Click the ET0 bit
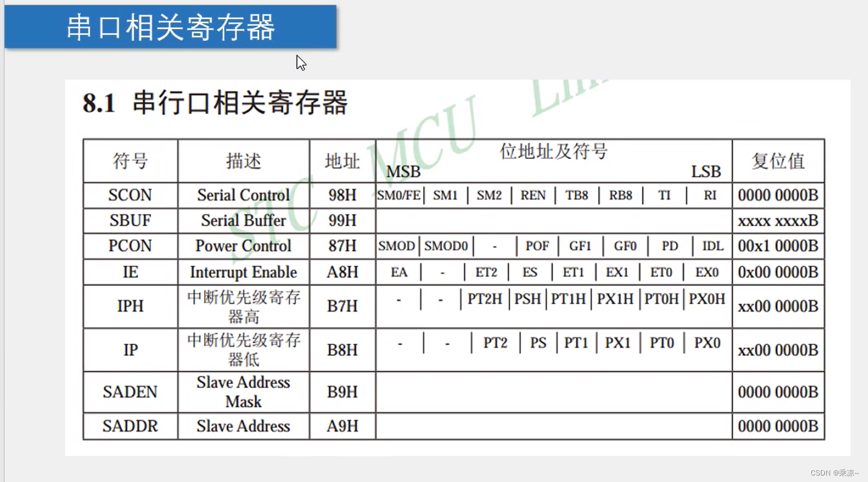Viewport: 868px width, 482px height. coord(661,272)
